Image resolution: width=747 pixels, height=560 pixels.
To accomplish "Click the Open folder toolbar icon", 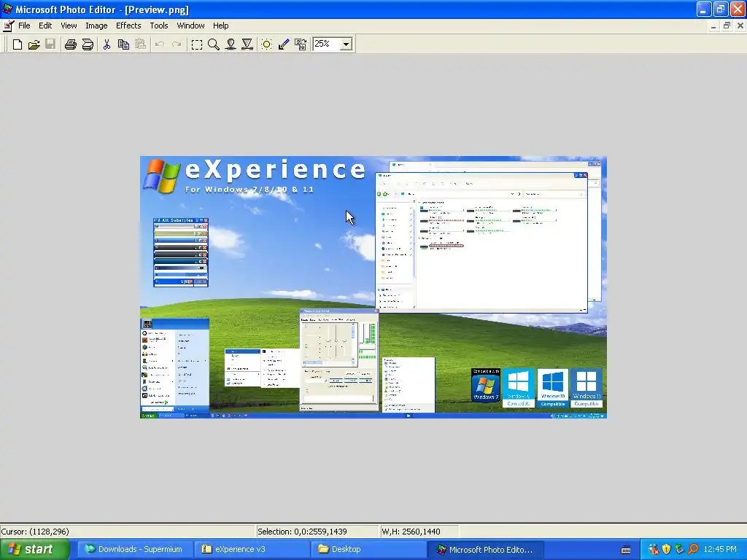I will 34,44.
